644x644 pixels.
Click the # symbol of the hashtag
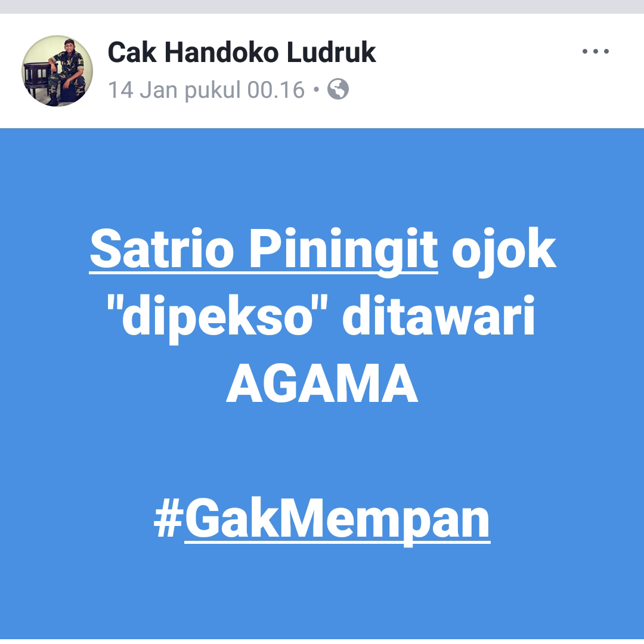click(168, 518)
